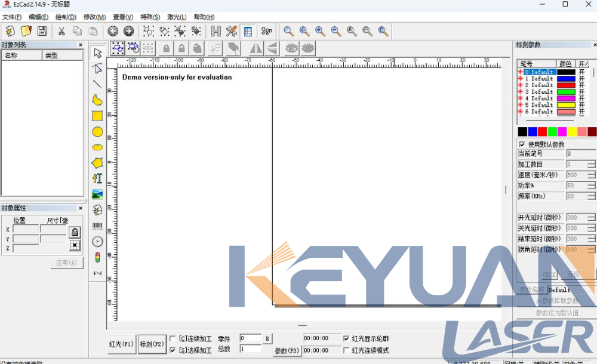Save the file with the floppy disk icon
Viewport: 597px width, 364px height.
[x=42, y=31]
